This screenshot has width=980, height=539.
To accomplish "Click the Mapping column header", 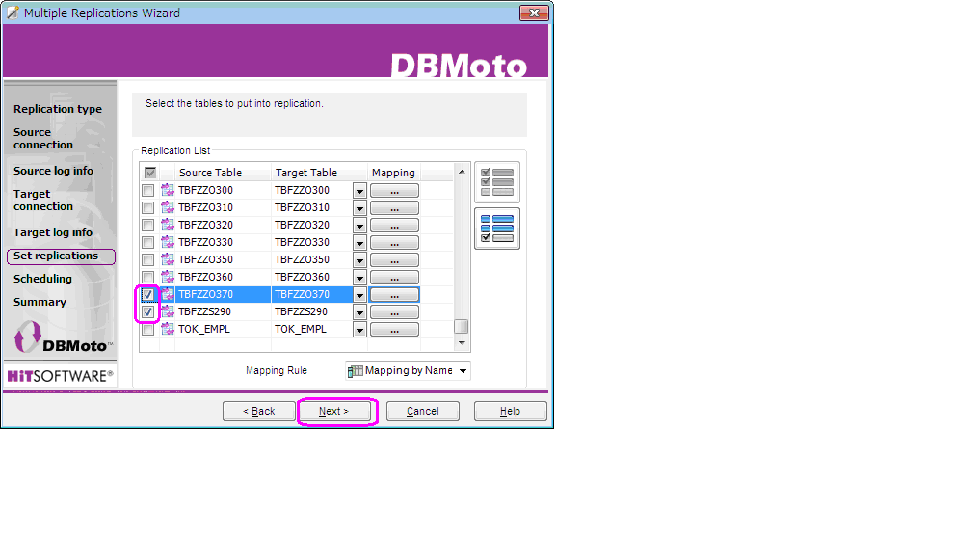I will 394,173.
